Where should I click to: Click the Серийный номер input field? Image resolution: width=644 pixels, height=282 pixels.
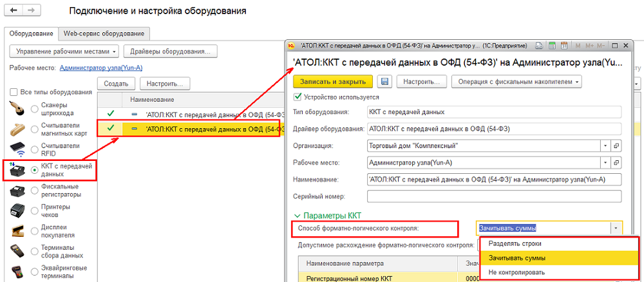coord(495,196)
